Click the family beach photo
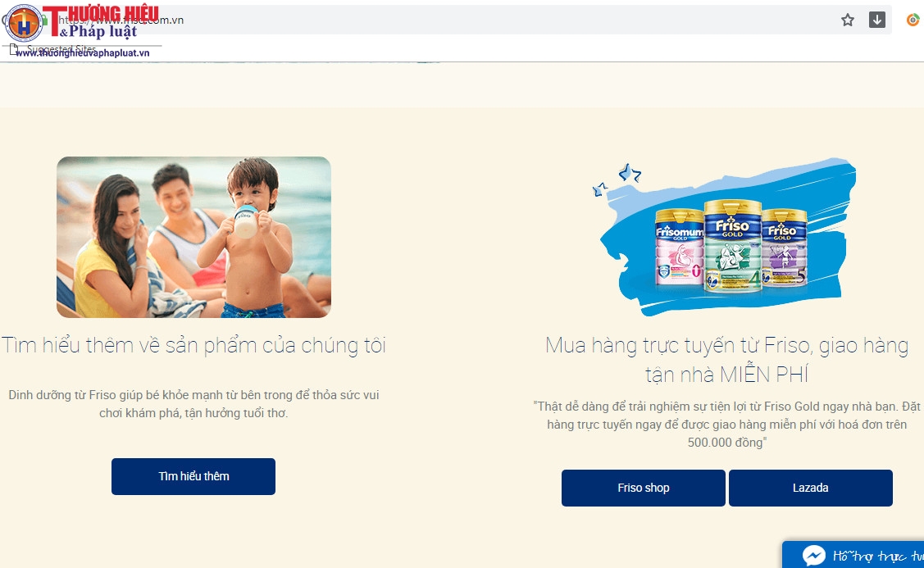The width and height of the screenshot is (924, 568). click(193, 237)
